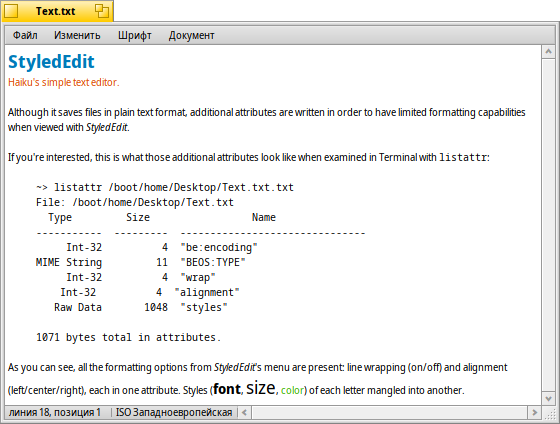The image size is (560, 424).
Task: Click the horizontal scrollbar track
Action: pos(390,413)
